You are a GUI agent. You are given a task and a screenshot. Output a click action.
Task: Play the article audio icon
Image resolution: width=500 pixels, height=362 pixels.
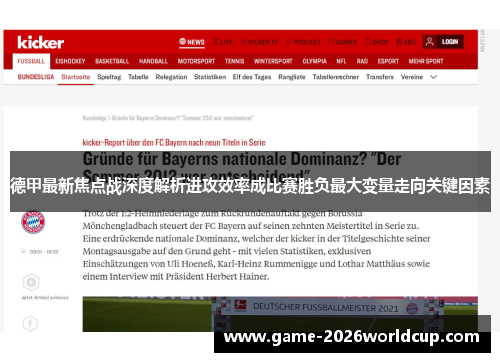click(x=31, y=282)
